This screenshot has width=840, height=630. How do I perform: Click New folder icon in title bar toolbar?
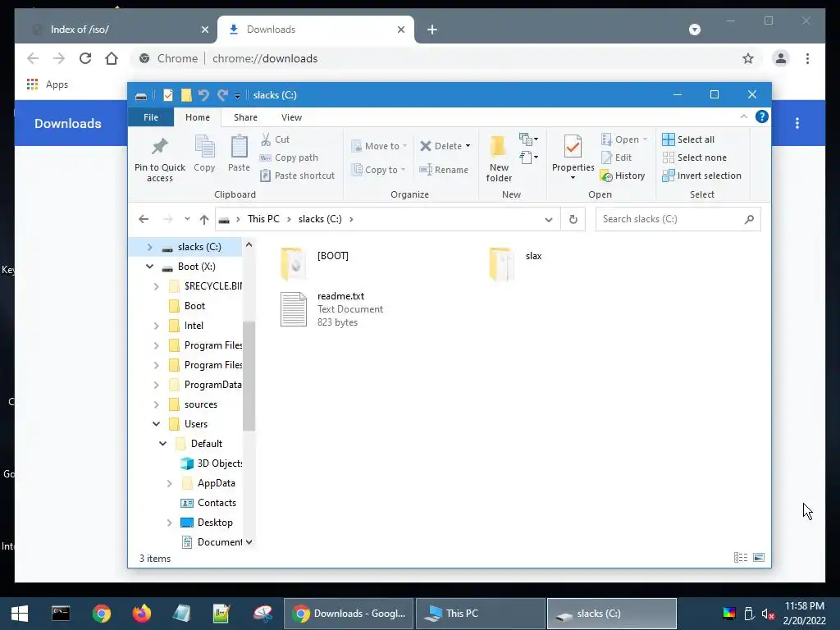tap(186, 95)
